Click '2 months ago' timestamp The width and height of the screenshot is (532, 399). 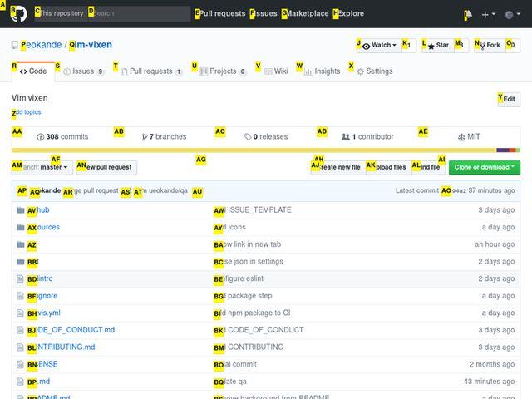[x=492, y=364]
